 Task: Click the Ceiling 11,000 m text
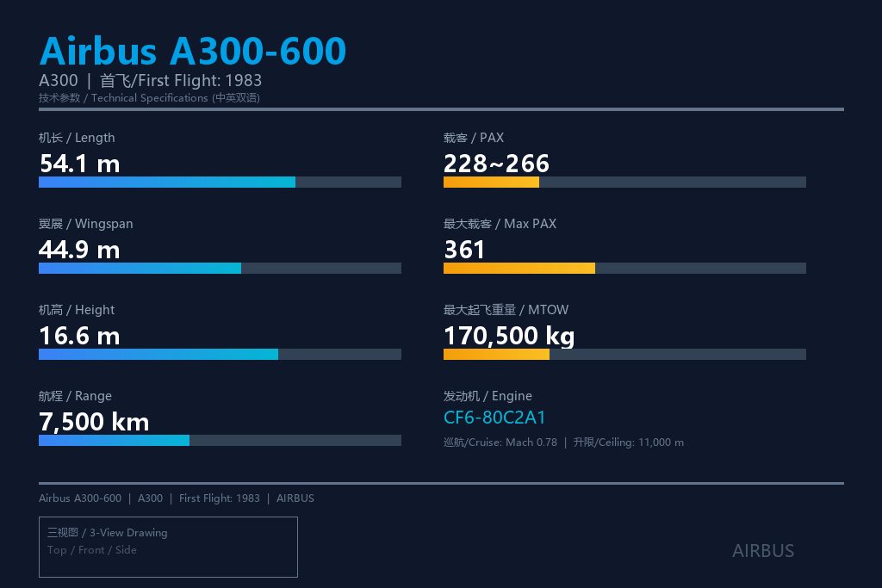(628, 443)
